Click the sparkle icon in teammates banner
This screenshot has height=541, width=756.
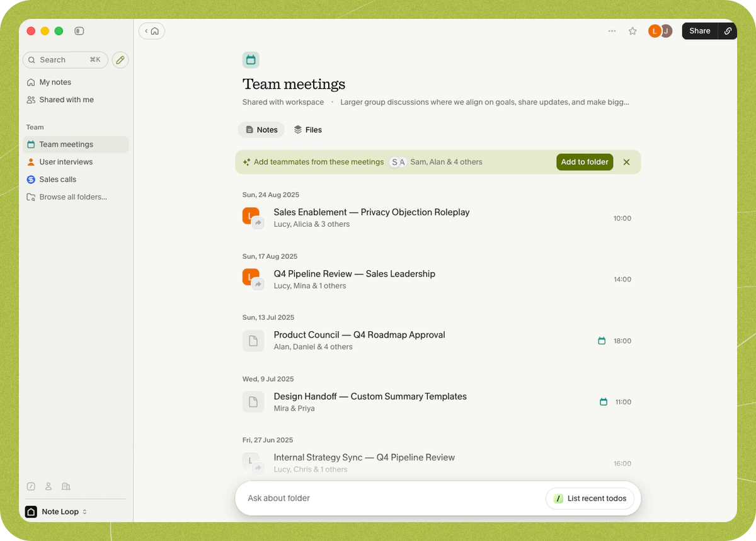pyautogui.click(x=247, y=162)
